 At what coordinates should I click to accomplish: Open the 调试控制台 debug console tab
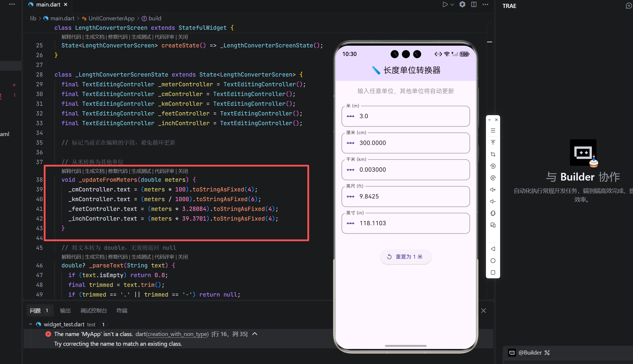click(93, 310)
